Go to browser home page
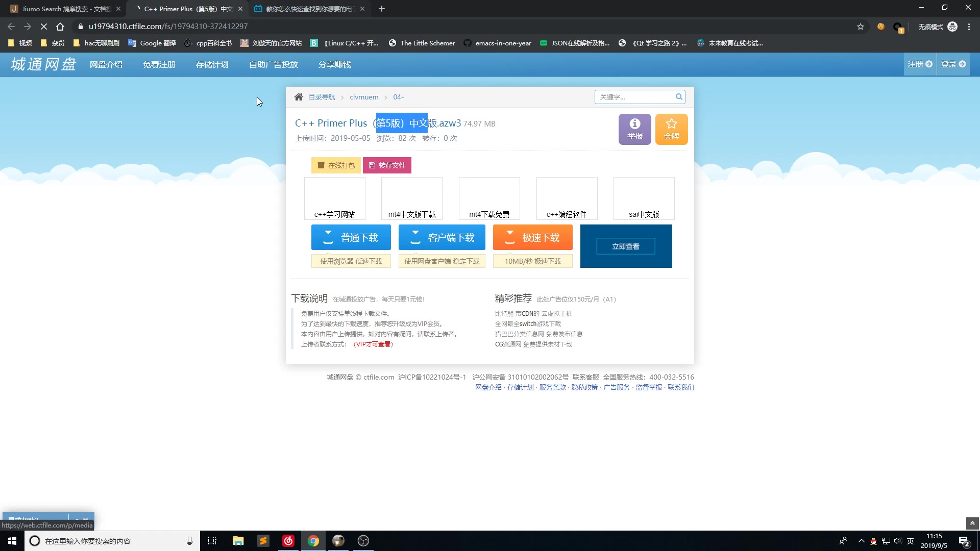This screenshot has height=551, width=980. [x=60, y=27]
